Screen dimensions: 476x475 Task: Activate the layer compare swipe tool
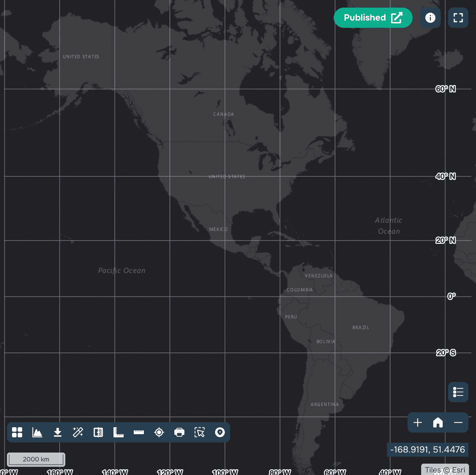[98, 432]
